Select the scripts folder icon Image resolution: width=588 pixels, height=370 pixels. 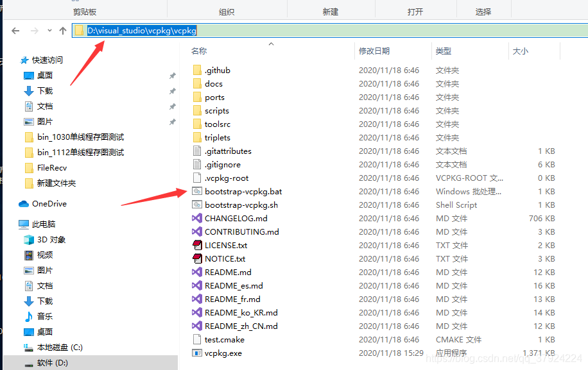197,110
